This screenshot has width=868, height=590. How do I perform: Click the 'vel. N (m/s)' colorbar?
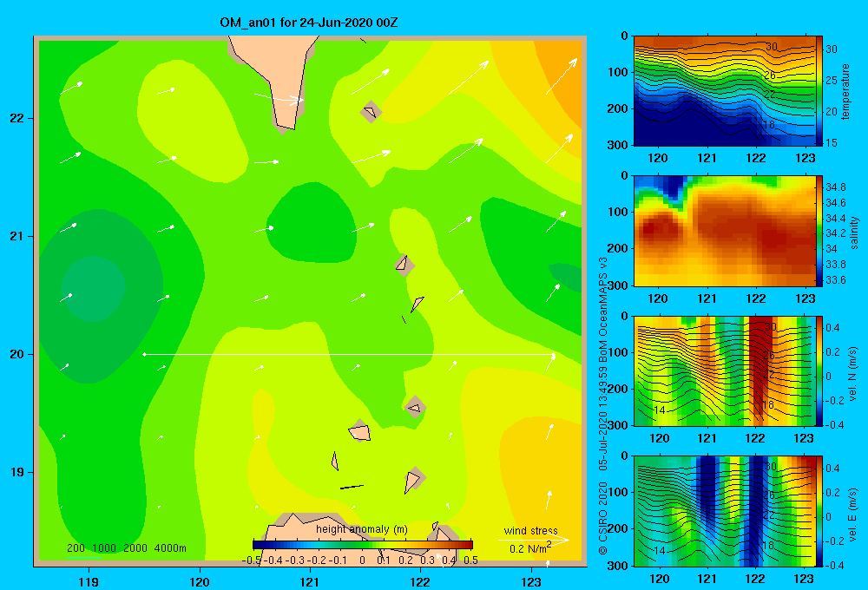(x=819, y=370)
